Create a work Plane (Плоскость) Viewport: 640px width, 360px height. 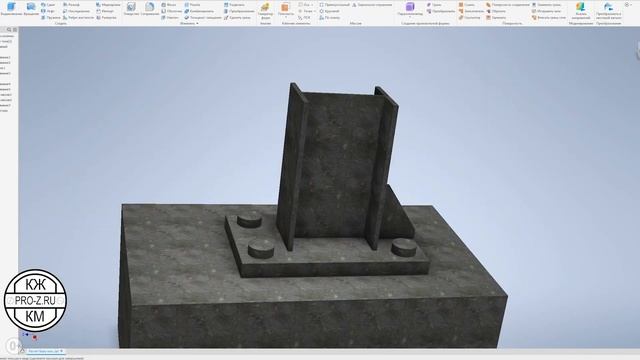[285, 9]
